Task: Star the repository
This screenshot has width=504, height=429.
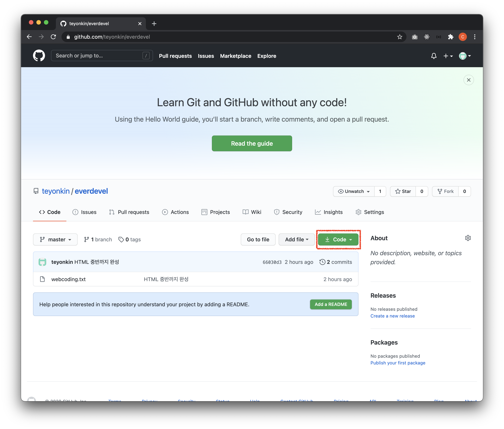Action: click(403, 191)
